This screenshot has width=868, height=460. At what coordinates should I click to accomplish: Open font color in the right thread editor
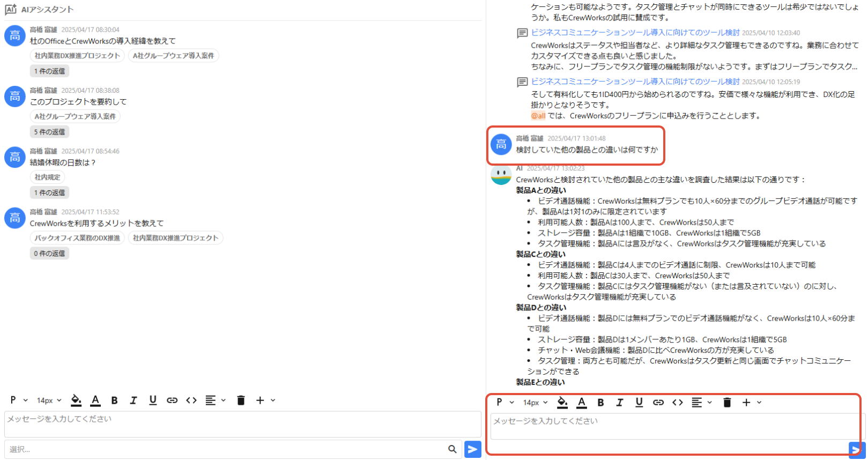pos(582,403)
